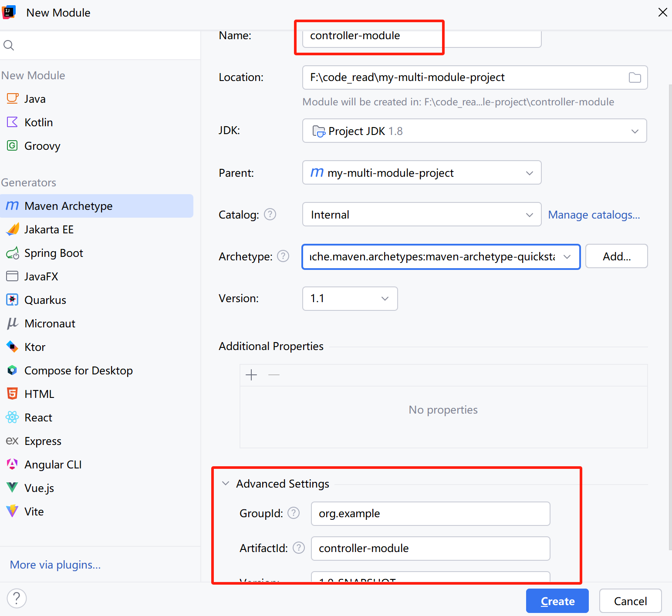This screenshot has width=672, height=616.
Task: Select Compose for Desktop generator
Action: 97,370
